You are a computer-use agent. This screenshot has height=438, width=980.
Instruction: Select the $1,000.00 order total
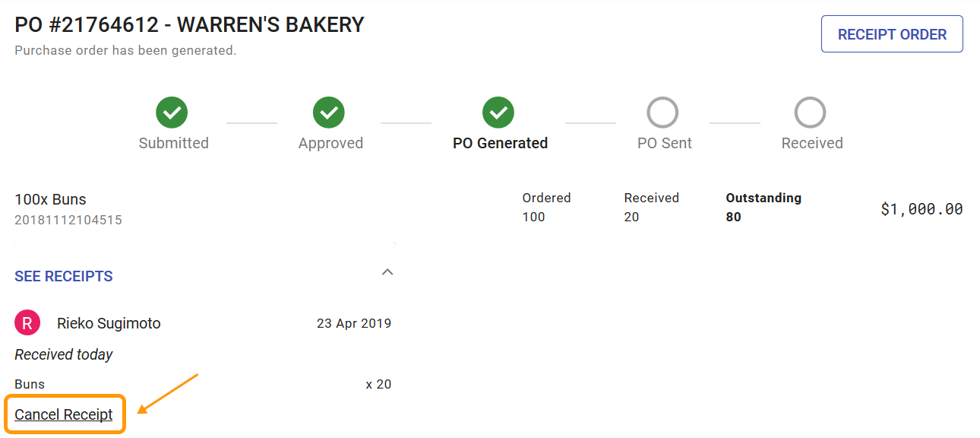(x=921, y=208)
